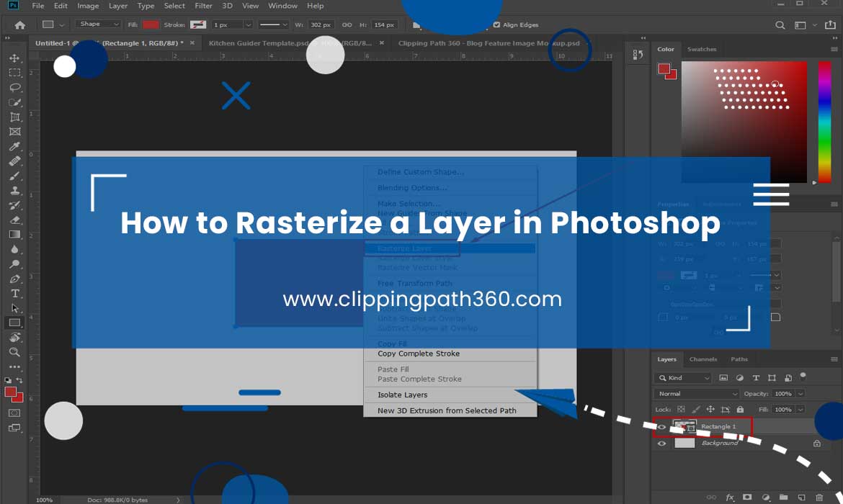Switch to the Channels tab
The width and height of the screenshot is (843, 504).
pyautogui.click(x=702, y=359)
